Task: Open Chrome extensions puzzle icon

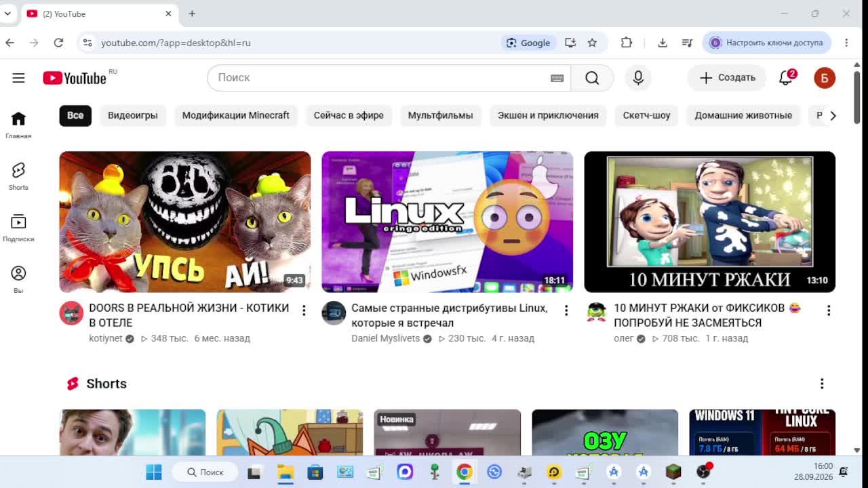Action: tap(627, 43)
